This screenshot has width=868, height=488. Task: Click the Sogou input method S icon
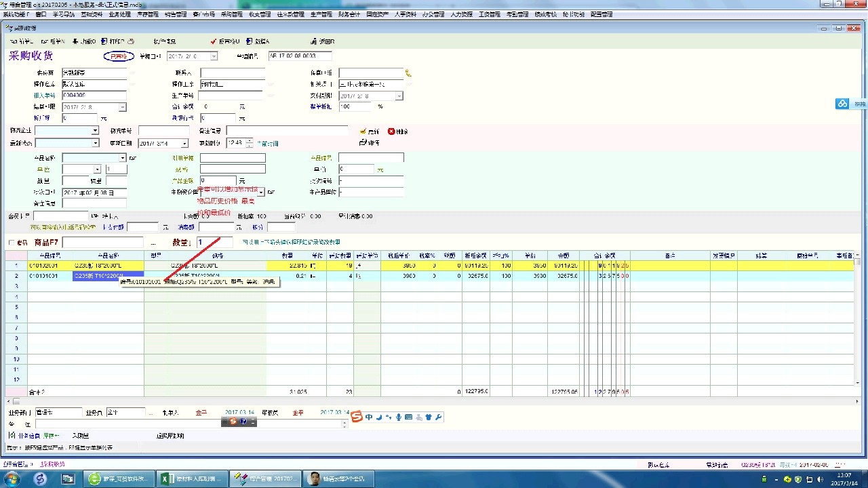point(357,417)
